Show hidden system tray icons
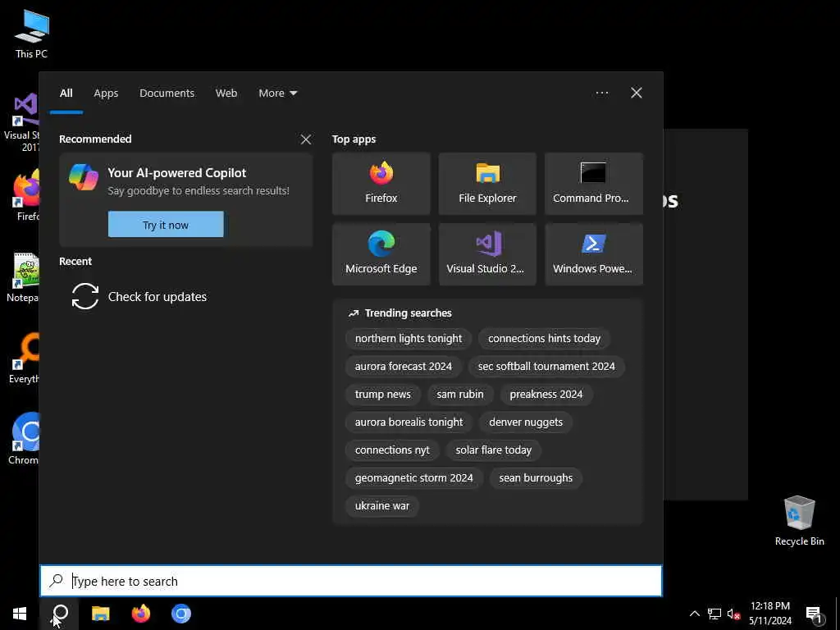 [694, 614]
